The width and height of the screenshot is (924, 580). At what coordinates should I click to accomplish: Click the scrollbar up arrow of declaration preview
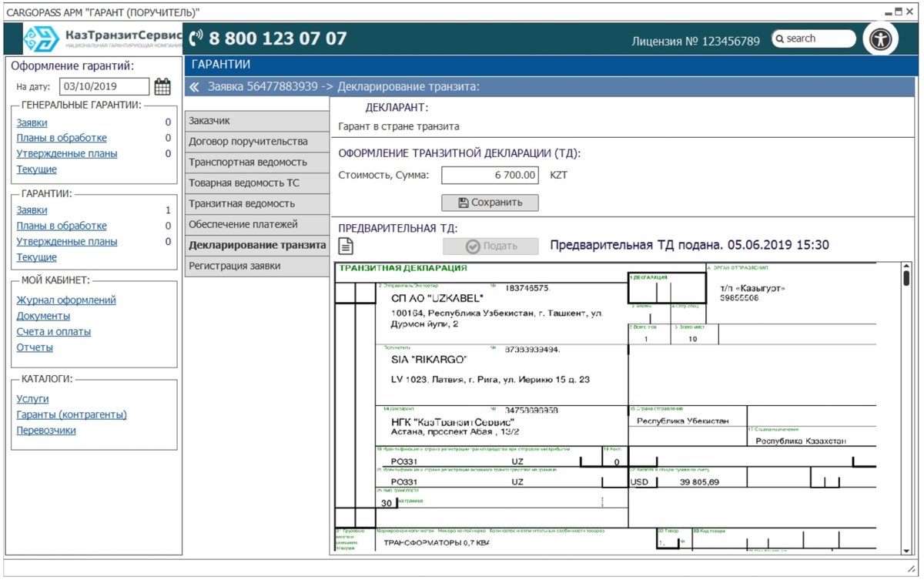coord(906,267)
